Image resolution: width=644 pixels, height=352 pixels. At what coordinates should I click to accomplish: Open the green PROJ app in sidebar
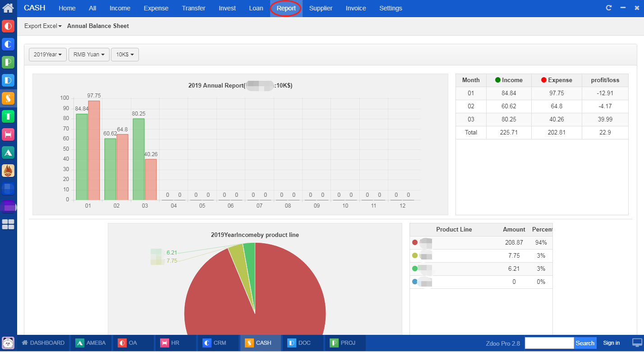pyautogui.click(x=8, y=62)
